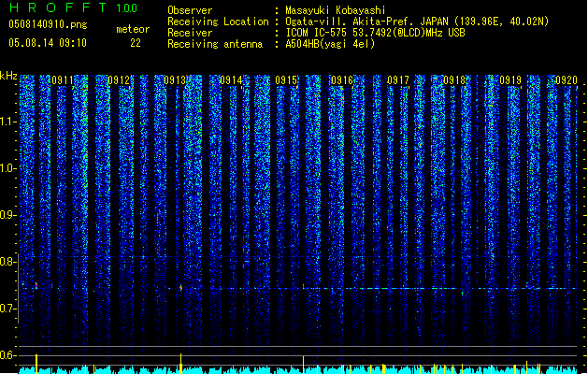This screenshot has width=588, height=374.
Task: Click the 0913 time marker
Action: (175, 80)
